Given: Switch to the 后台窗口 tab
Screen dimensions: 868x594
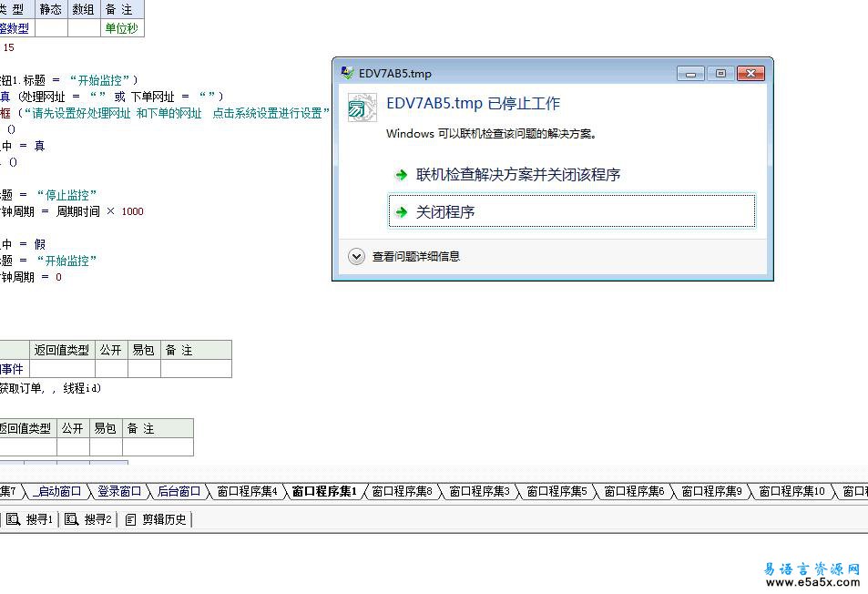Looking at the screenshot, I should coord(179,491).
